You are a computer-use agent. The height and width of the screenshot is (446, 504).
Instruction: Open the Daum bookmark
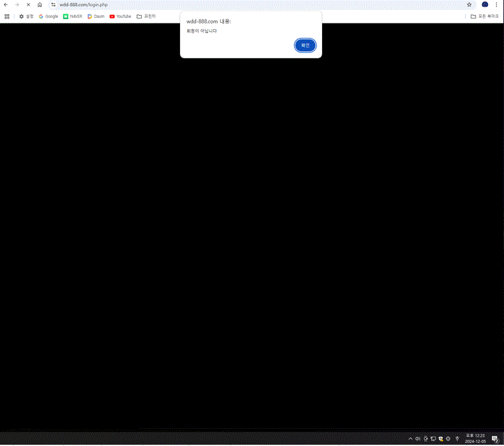(96, 17)
